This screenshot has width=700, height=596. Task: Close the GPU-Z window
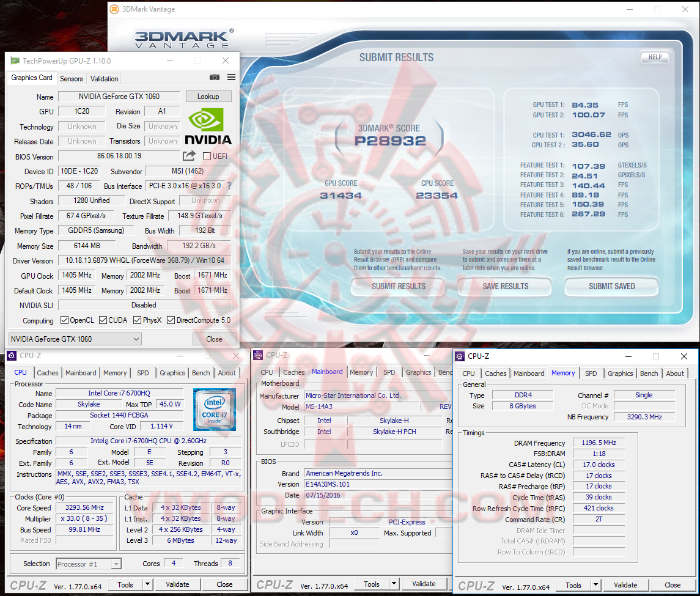[226, 61]
